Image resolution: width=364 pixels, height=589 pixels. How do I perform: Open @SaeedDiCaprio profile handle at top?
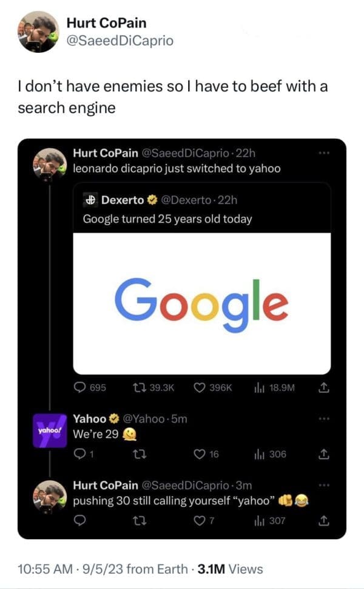coord(120,41)
